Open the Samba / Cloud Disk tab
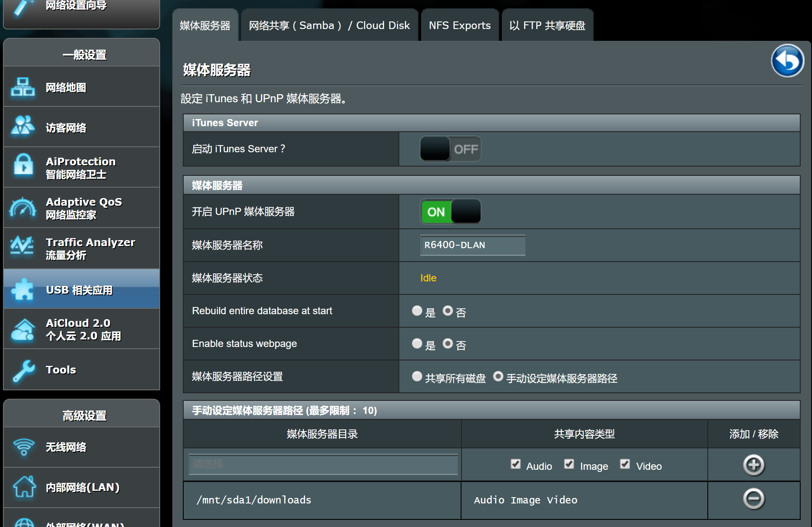 click(329, 26)
